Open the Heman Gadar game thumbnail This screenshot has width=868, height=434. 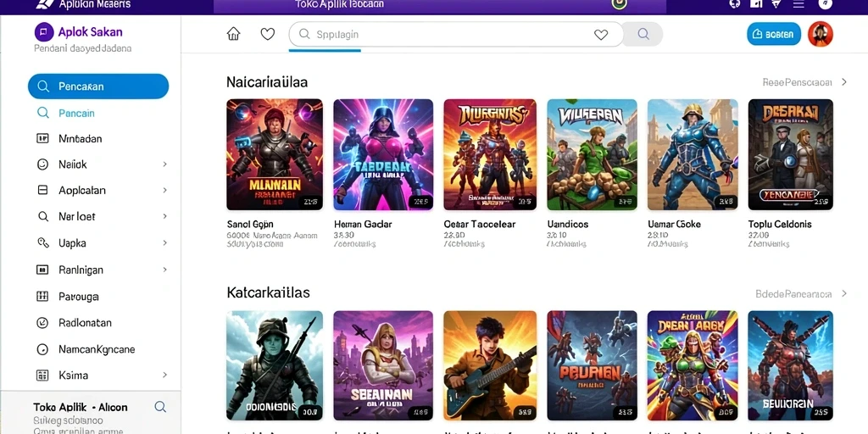click(383, 154)
